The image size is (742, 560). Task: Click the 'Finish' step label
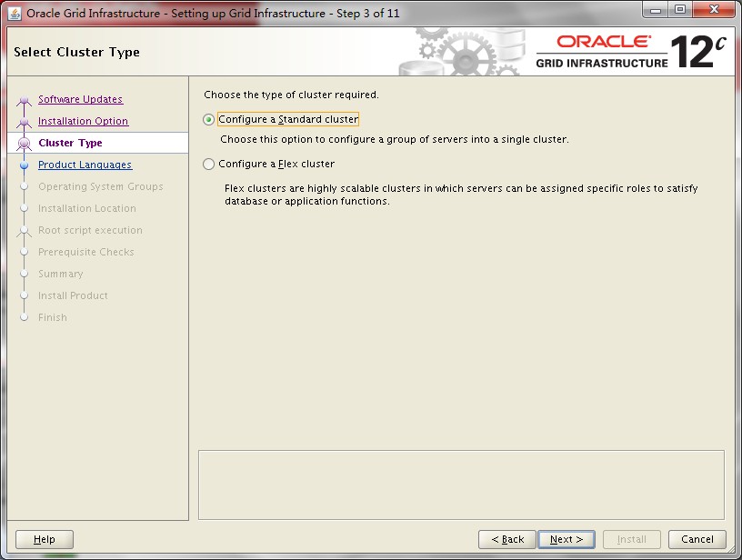[53, 317]
